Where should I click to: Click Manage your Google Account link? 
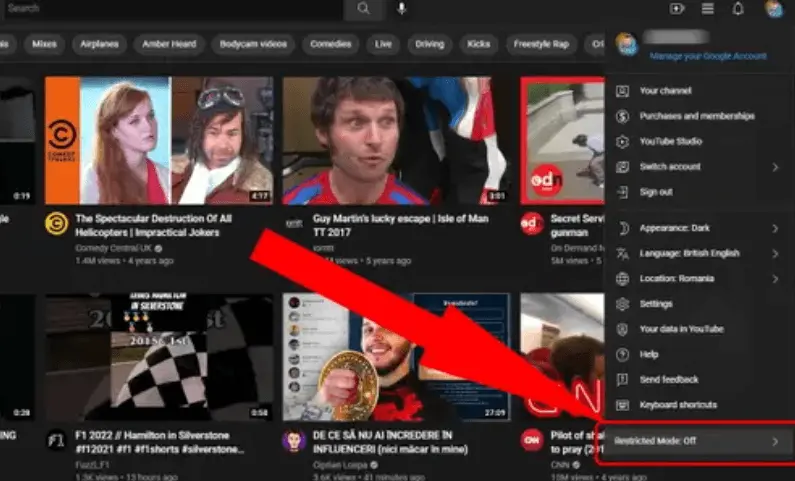[x=708, y=56]
